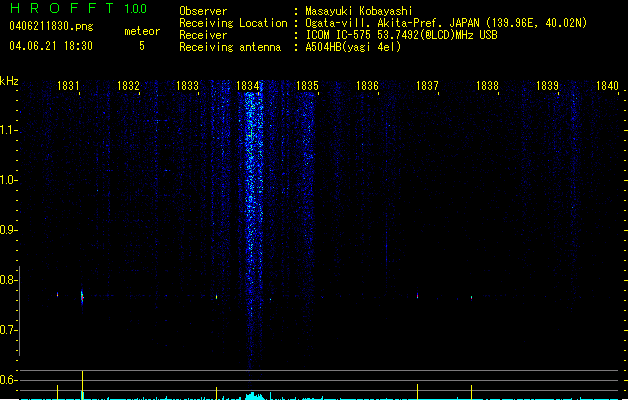Image resolution: width=629 pixels, height=400 pixels.
Task: Click the 0.9 kHz frequency axis label
Action: pos(8,230)
